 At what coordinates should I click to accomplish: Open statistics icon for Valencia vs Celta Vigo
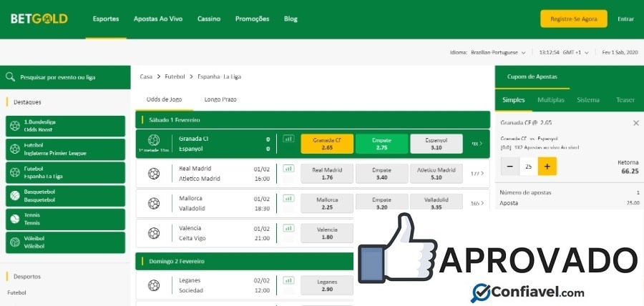tap(289, 228)
